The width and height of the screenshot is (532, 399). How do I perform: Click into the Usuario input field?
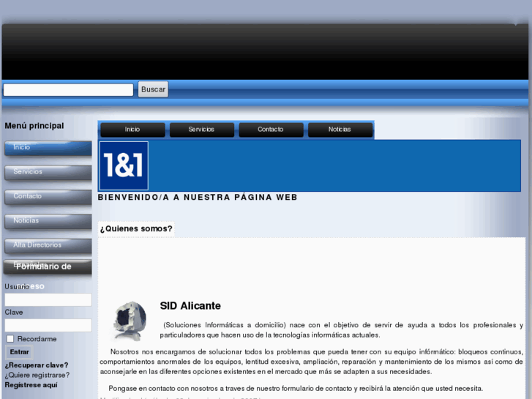pyautogui.click(x=48, y=300)
